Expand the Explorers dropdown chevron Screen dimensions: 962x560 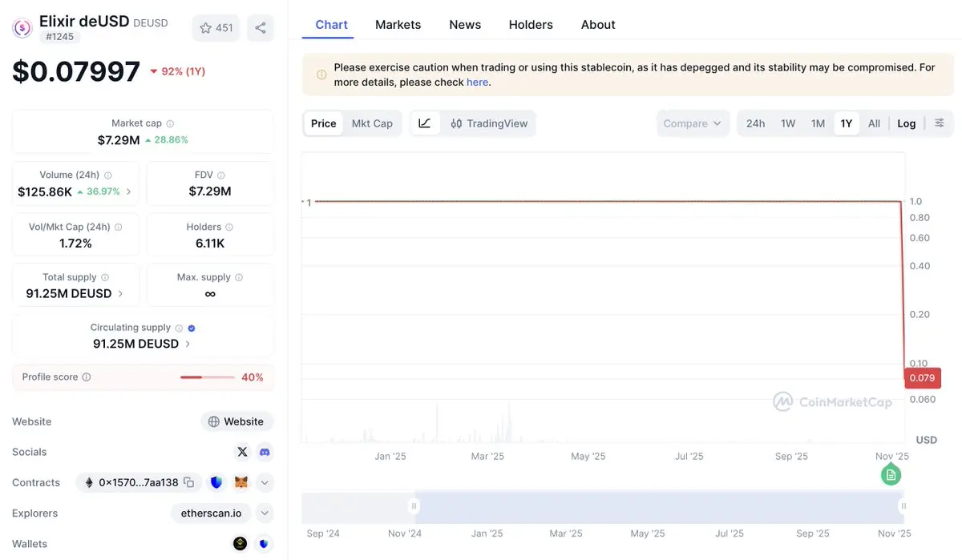coord(265,513)
